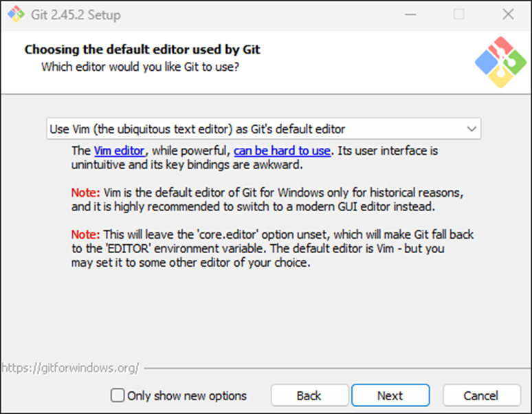Open the Use Vim default editor combo box
The height and width of the screenshot is (414, 532).
tap(263, 129)
